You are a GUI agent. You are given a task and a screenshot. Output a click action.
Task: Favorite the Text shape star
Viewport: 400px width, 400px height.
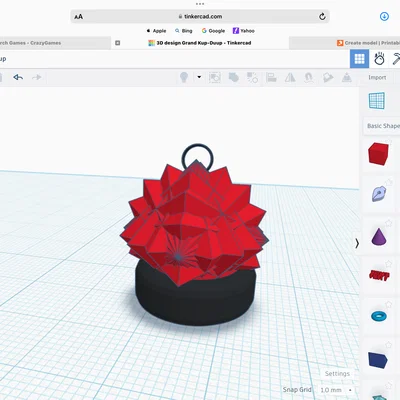(x=389, y=264)
